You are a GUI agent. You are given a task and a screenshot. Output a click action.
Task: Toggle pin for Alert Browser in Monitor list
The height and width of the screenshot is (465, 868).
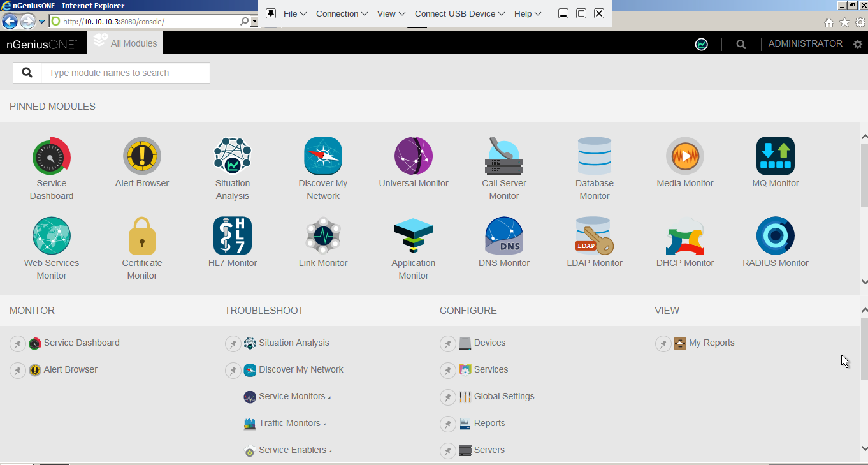coord(18,371)
